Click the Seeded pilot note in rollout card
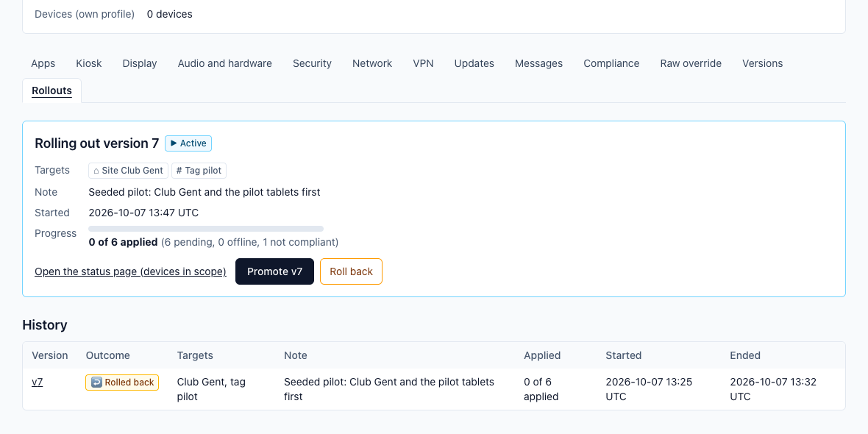The width and height of the screenshot is (868, 434). (204, 192)
